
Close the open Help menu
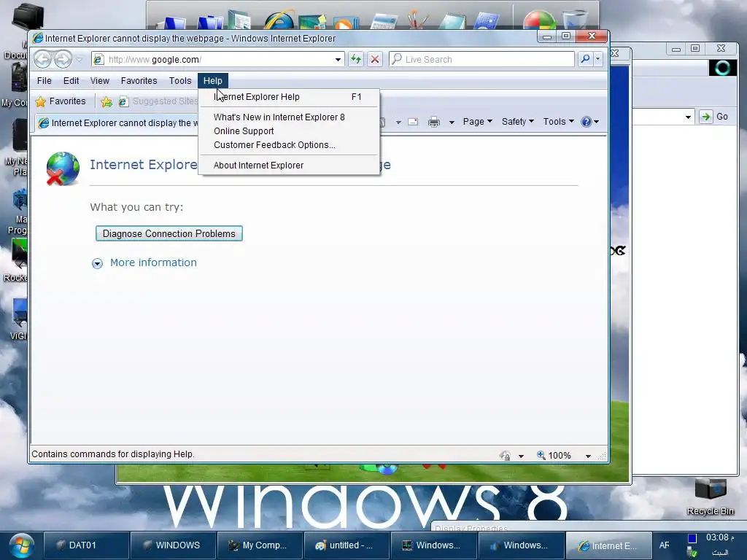tap(212, 80)
